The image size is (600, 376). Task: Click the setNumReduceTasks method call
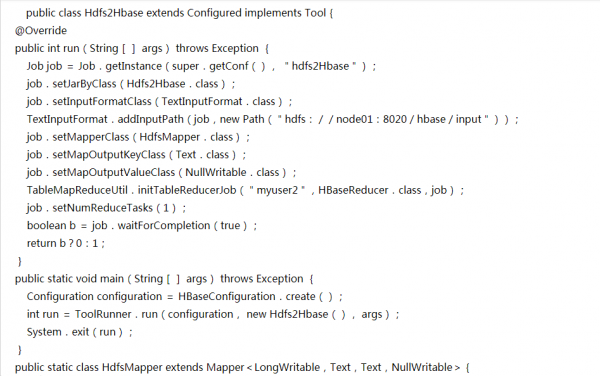click(x=103, y=208)
